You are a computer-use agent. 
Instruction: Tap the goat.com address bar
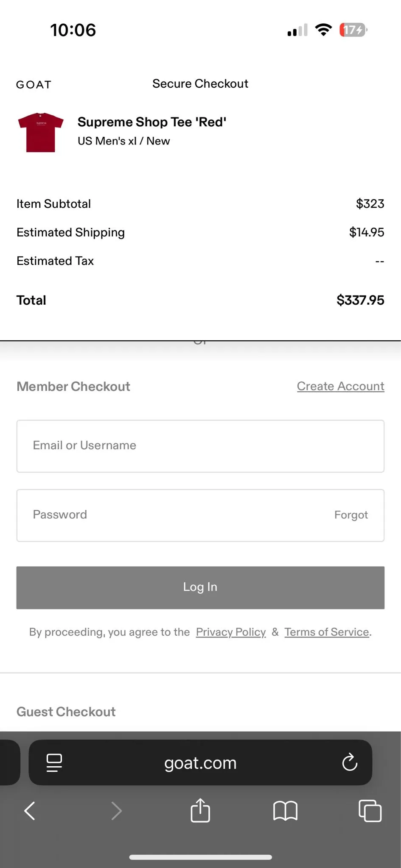[x=200, y=762]
